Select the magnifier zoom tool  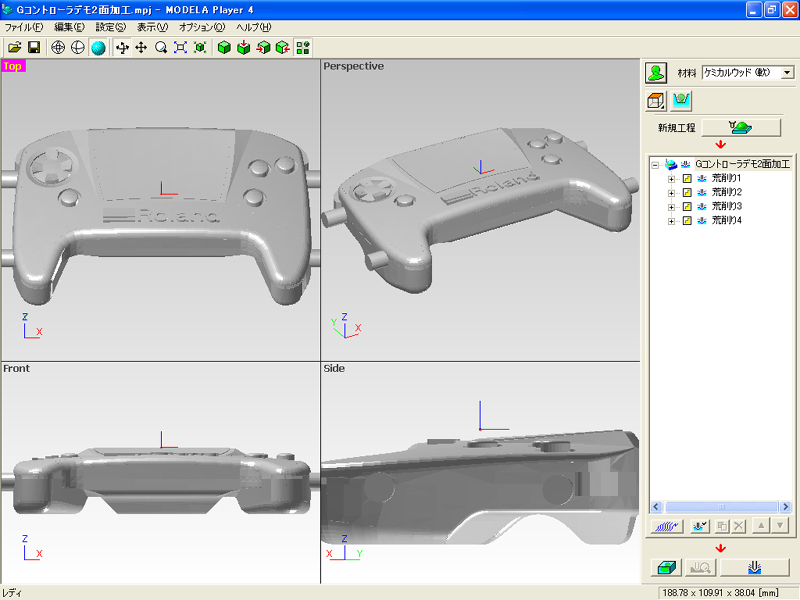pyautogui.click(x=161, y=47)
